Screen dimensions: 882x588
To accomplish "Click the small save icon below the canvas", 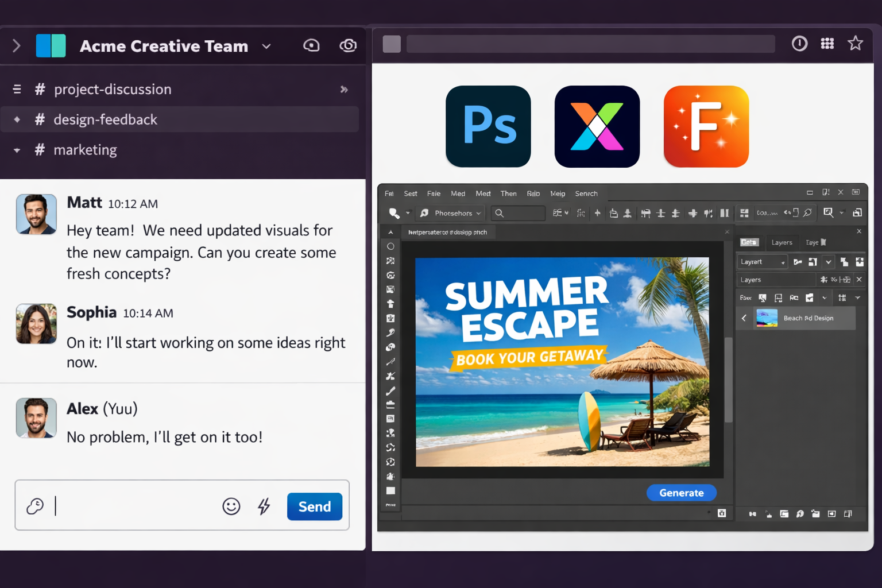I will click(722, 513).
